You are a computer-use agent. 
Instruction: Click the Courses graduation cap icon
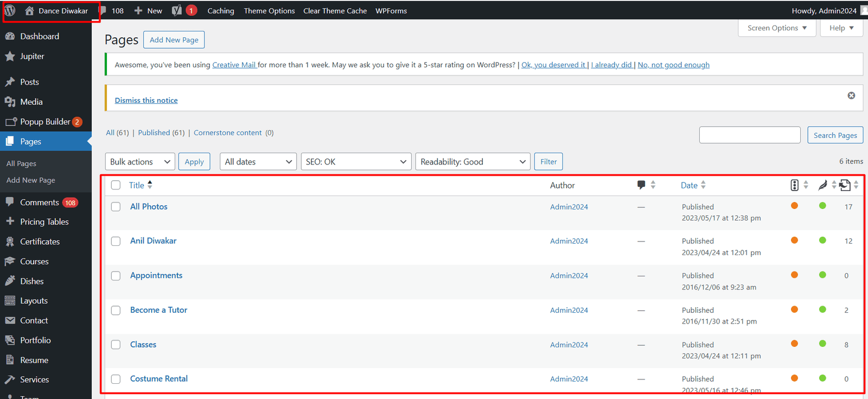point(10,261)
